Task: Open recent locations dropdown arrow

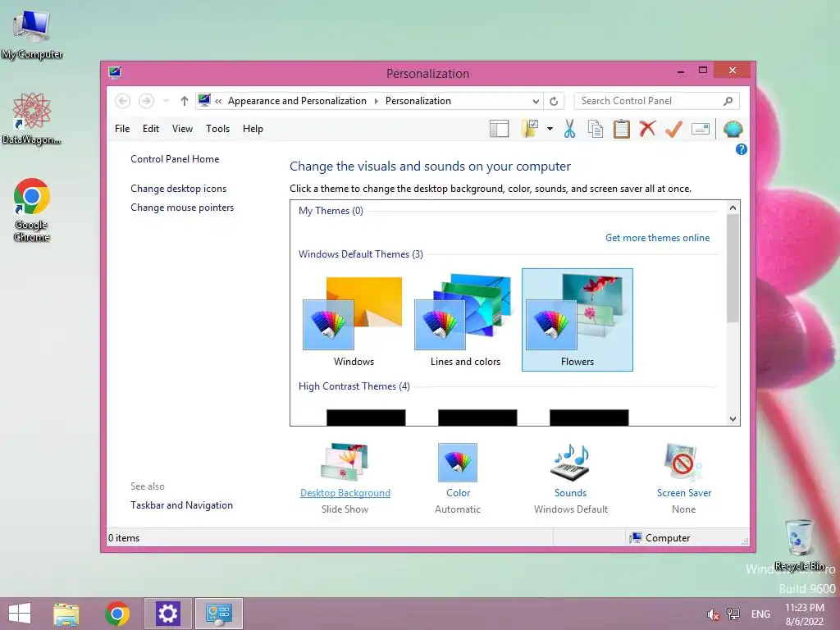Action: click(166, 101)
